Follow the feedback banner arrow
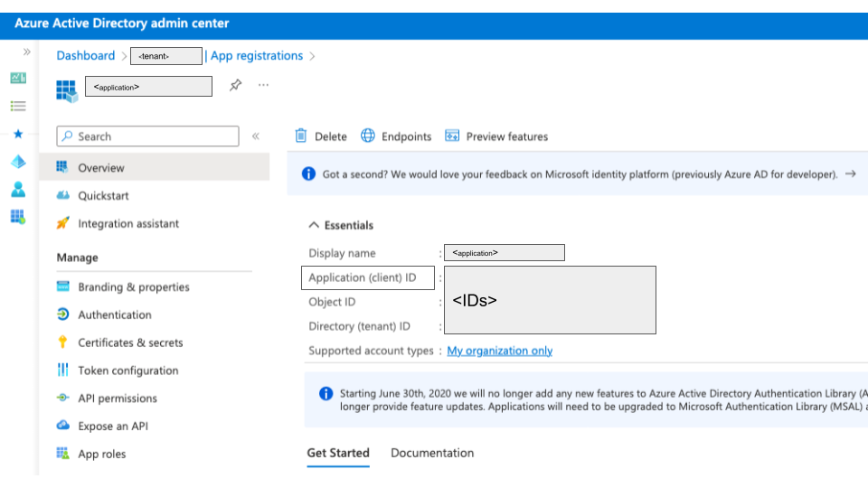Image resolution: width=868 pixels, height=488 pixels. [850, 174]
